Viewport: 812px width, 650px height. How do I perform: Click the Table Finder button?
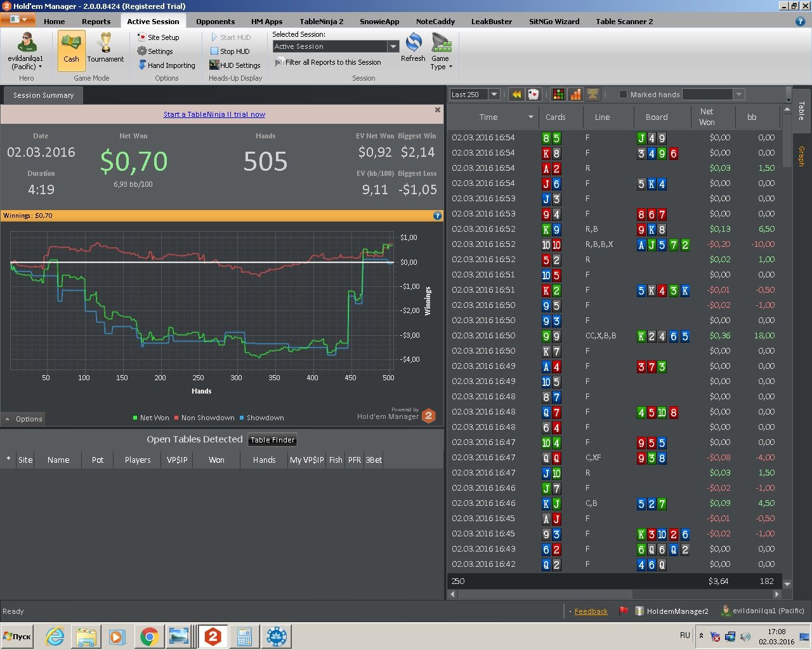[273, 440]
